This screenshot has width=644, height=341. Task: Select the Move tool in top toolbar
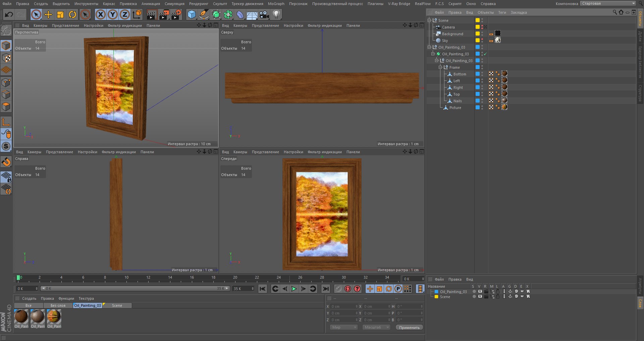click(48, 14)
